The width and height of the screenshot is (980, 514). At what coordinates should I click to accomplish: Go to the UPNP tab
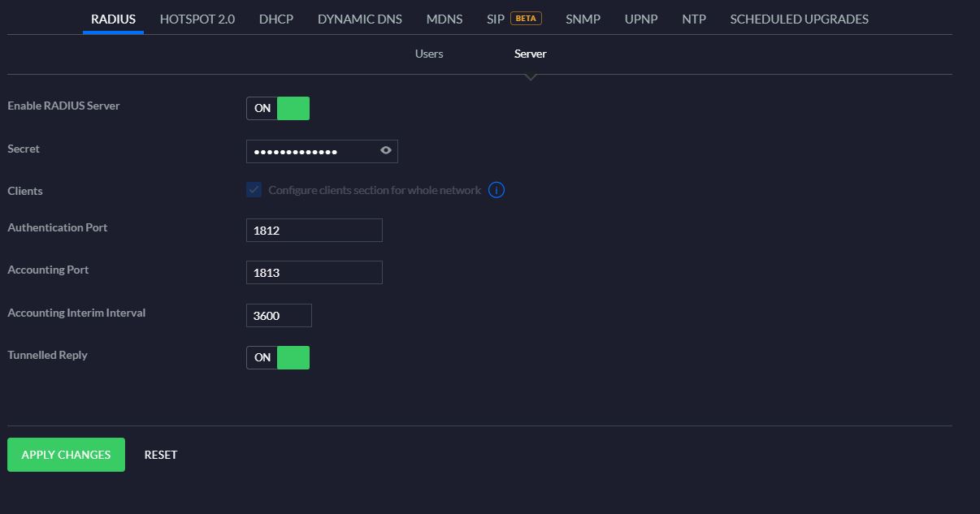tap(641, 19)
